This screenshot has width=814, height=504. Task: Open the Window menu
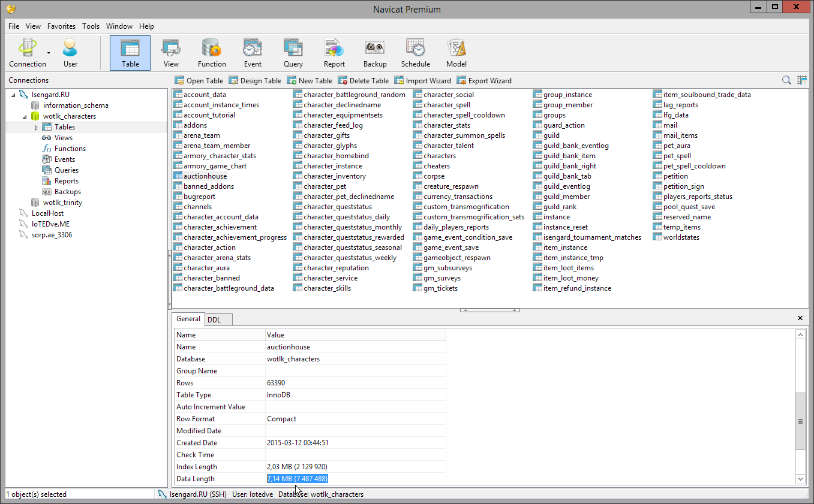click(x=119, y=26)
